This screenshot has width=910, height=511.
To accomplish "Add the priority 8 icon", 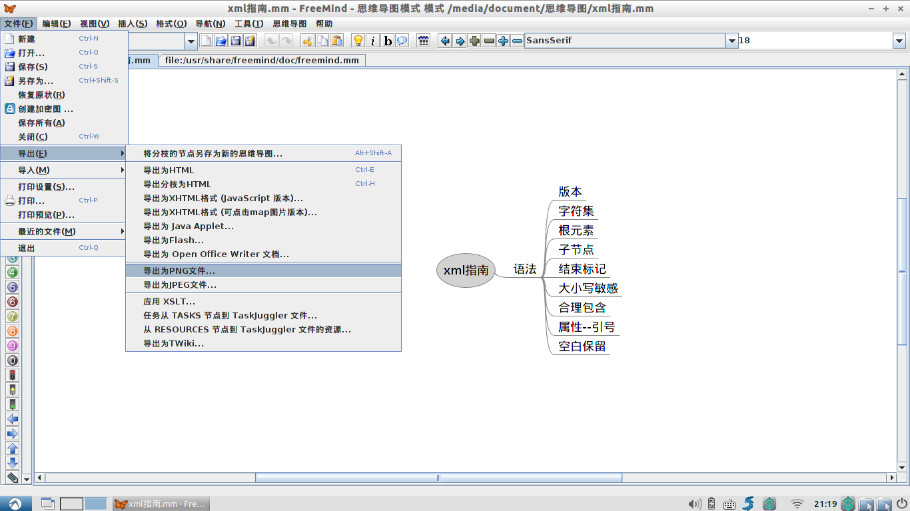I will 12,331.
